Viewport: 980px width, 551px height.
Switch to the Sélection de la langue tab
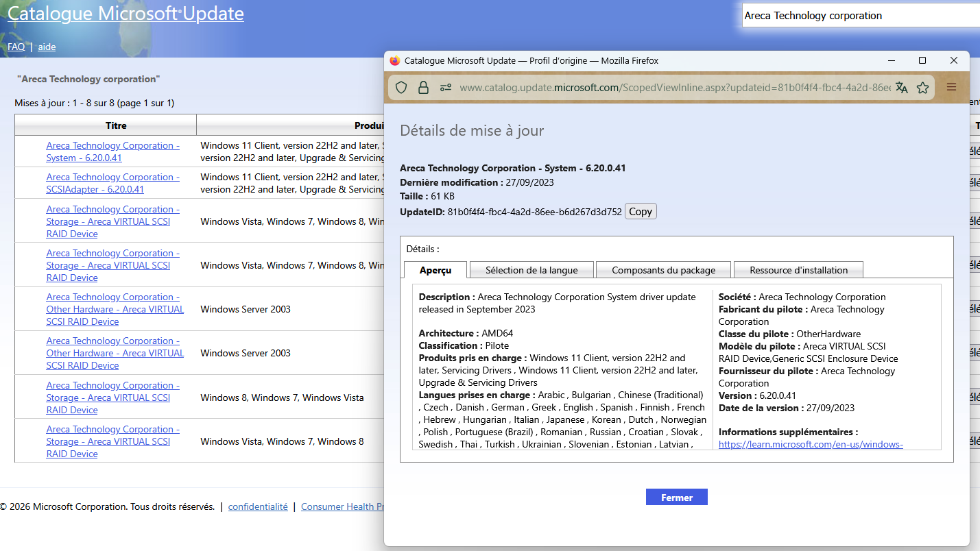531,270
